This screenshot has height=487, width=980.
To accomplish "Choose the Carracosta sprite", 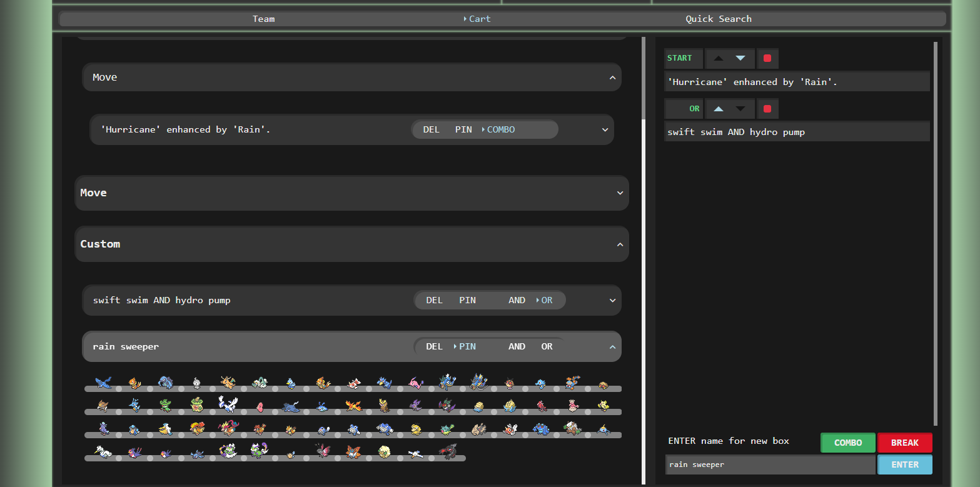I will point(166,381).
